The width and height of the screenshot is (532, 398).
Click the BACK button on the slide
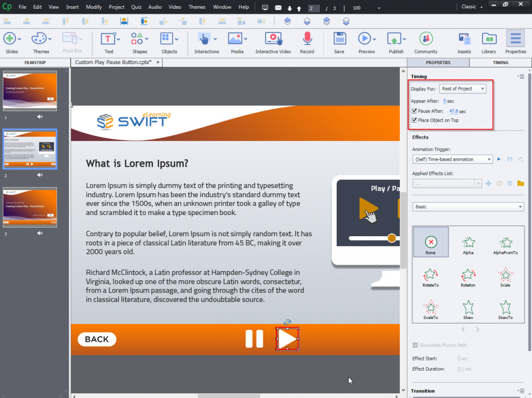(x=97, y=339)
